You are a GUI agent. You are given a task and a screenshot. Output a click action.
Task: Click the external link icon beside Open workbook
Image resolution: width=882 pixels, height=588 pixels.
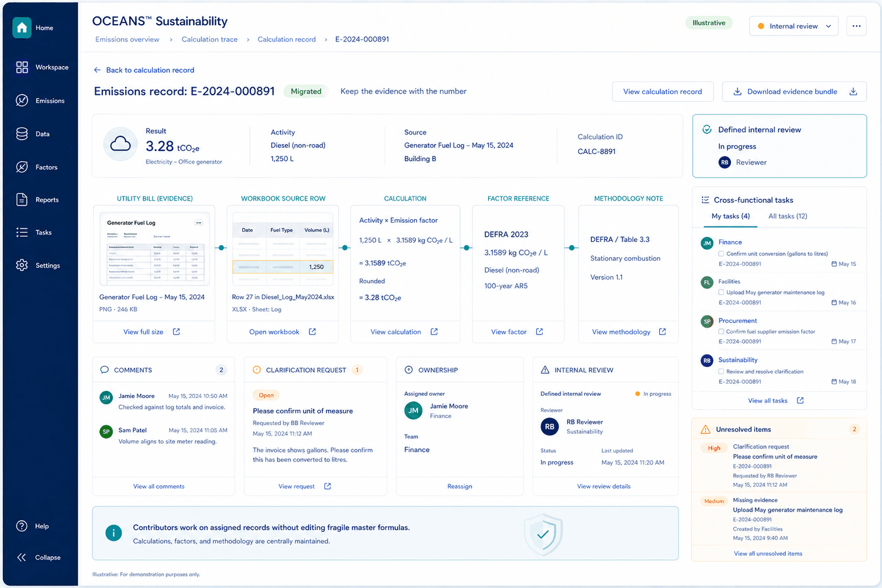pyautogui.click(x=312, y=332)
